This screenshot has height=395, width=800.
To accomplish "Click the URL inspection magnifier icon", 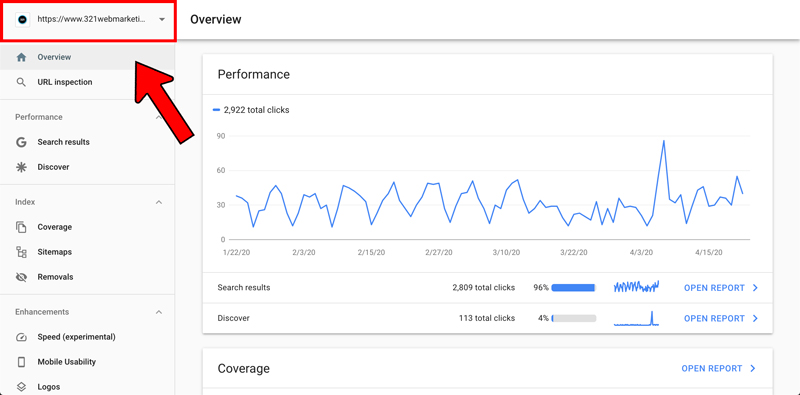I will (21, 82).
